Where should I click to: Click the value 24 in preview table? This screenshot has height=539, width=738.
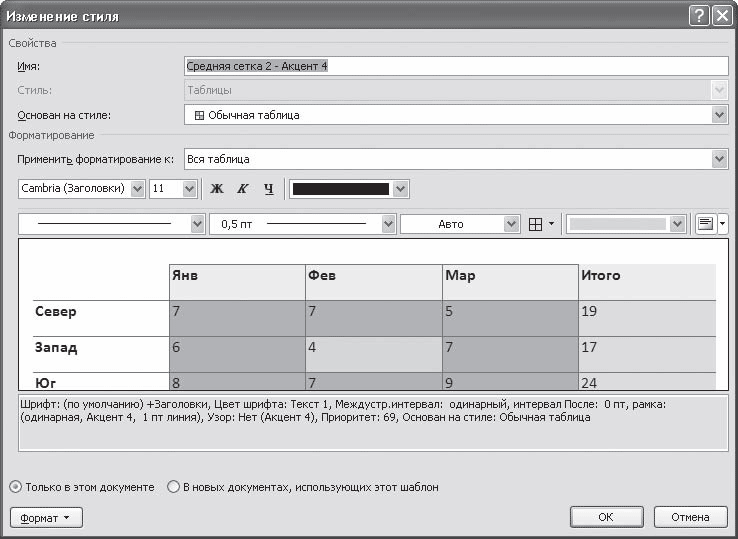589,383
